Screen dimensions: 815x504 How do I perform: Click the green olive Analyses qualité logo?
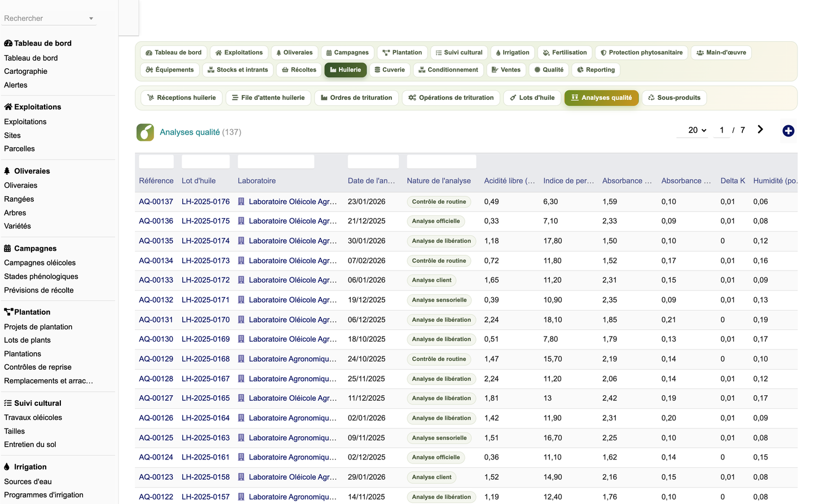click(x=145, y=132)
